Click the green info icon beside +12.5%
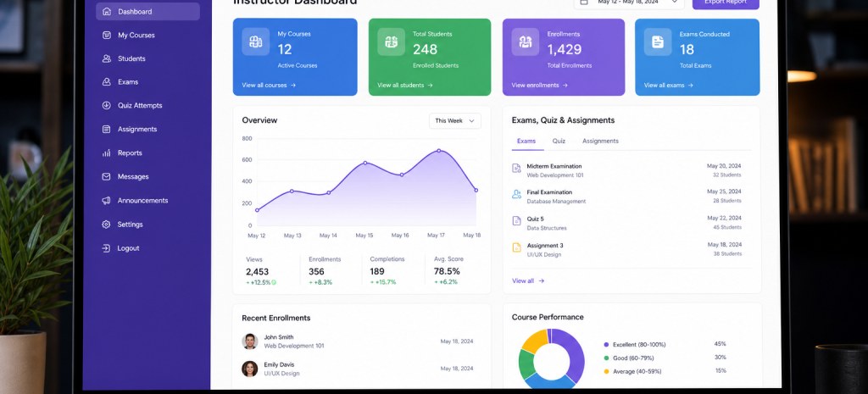 pyautogui.click(x=274, y=282)
